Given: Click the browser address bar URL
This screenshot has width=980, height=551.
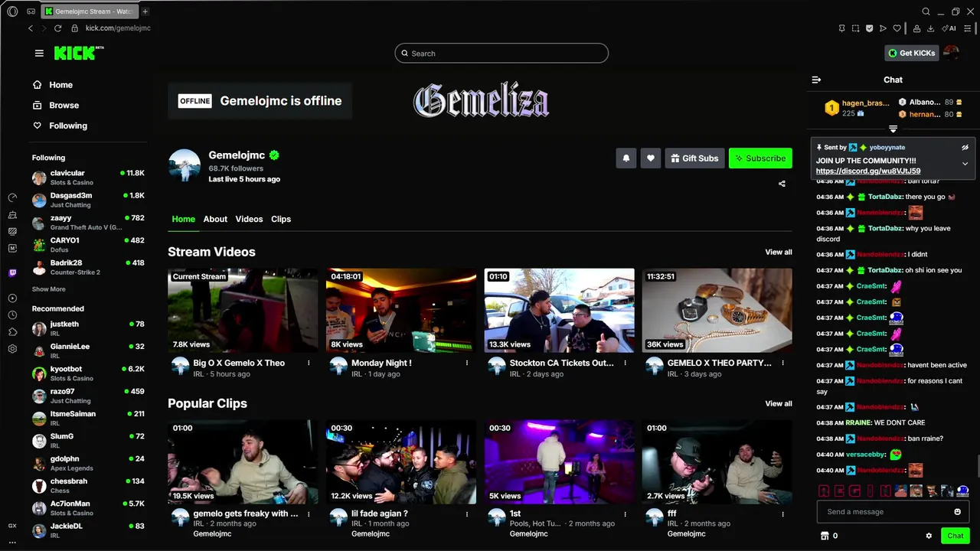Looking at the screenshot, I should pos(118,28).
